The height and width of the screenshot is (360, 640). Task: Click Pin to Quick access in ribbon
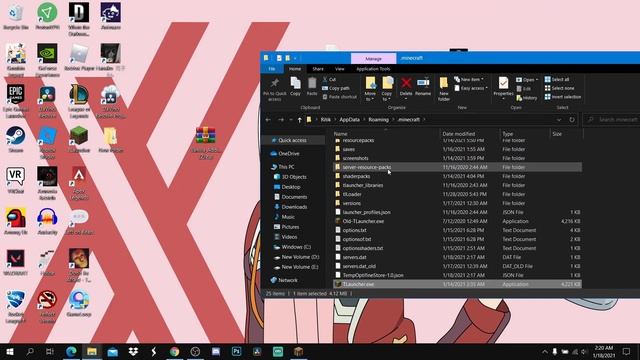[275, 89]
